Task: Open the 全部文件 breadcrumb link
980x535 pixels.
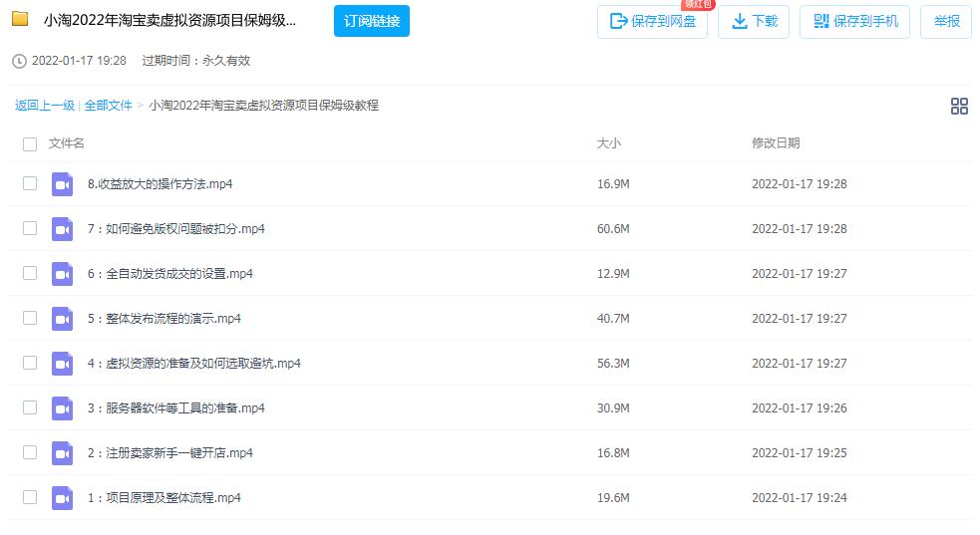Action: tap(108, 106)
